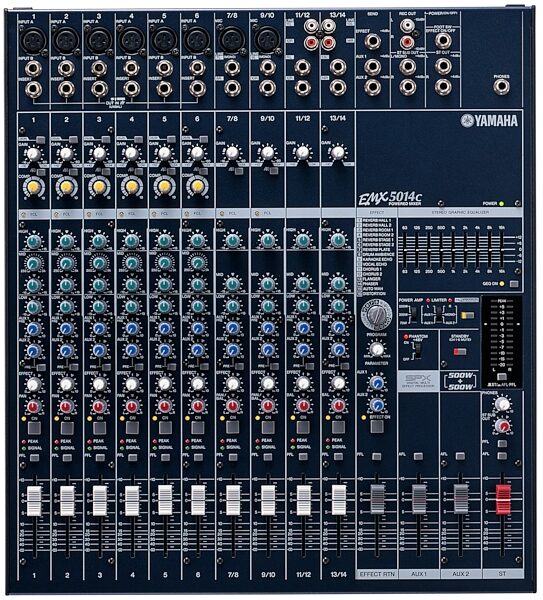Screen dimensions: 543x600
Task: Toggle the channel 6 ON button
Action: [x=198, y=428]
